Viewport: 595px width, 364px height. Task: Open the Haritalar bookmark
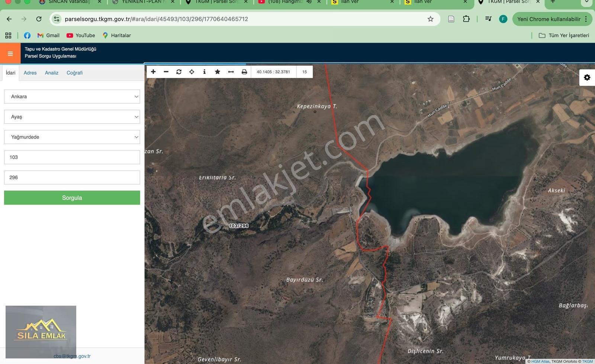coord(117,35)
